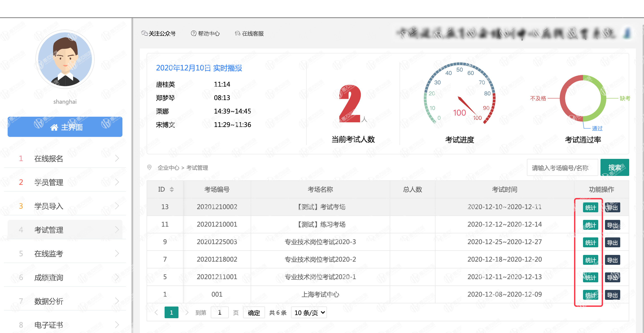Click the WeChat 关注公众号 icon

click(x=144, y=33)
